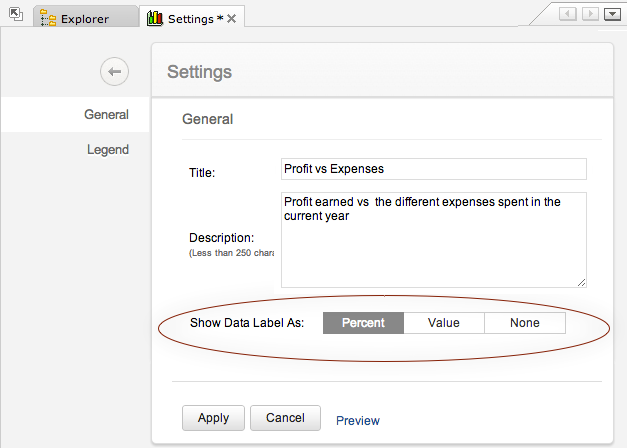Close the Settings tab
Viewport: 627px width, 448px height.
232,18
